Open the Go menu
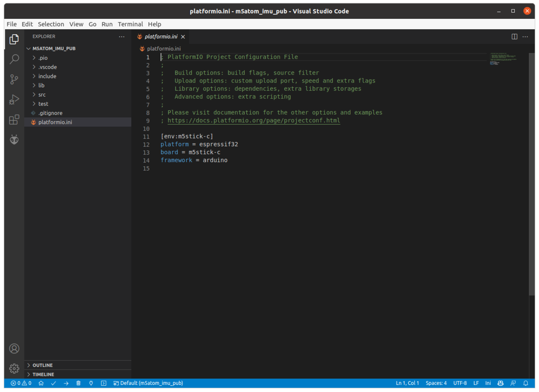539x392 pixels. pyautogui.click(x=93, y=24)
